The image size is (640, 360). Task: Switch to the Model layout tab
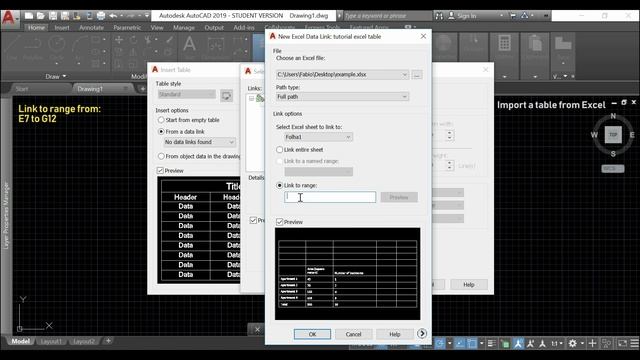pos(20,341)
